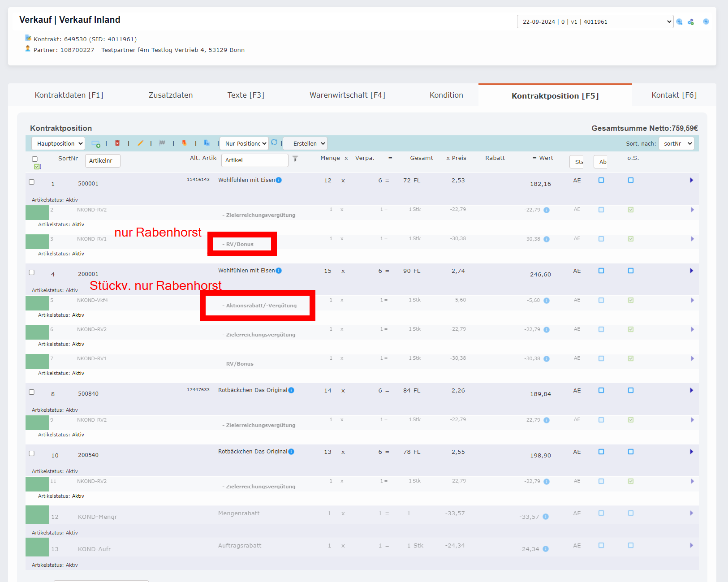The width and height of the screenshot is (728, 582).
Task: Toggle the select-all checkbox in table header
Action: 35,159
